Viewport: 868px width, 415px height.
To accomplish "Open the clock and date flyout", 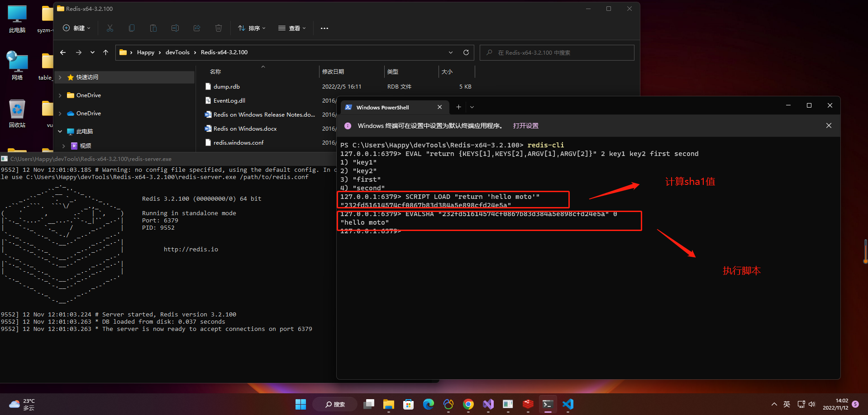I will tap(835, 404).
